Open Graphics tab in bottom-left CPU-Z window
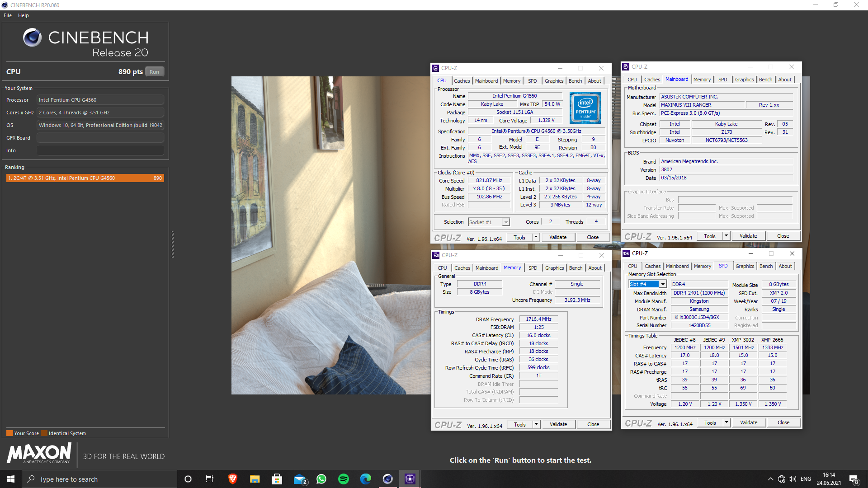Viewport: 868px width, 488px height. click(554, 268)
